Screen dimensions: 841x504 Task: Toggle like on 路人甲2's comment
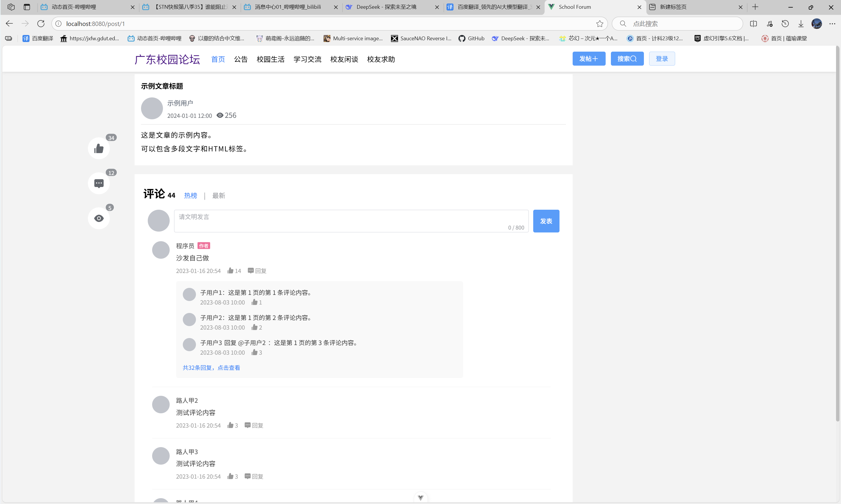(x=230, y=425)
